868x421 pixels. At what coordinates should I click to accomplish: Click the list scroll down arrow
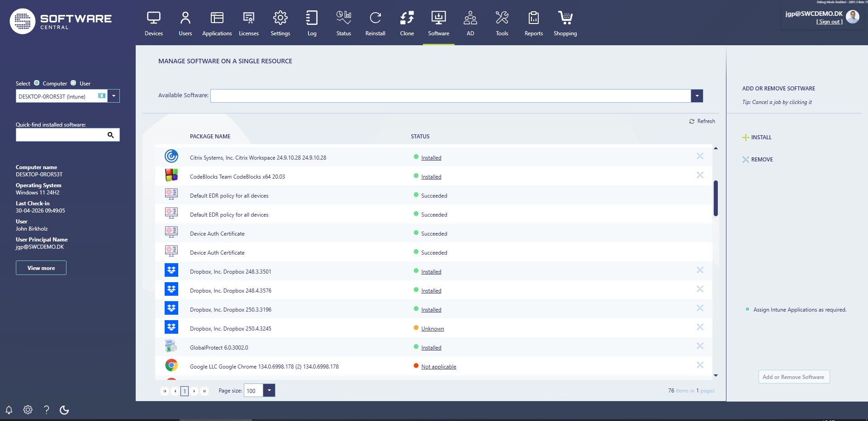point(716,375)
